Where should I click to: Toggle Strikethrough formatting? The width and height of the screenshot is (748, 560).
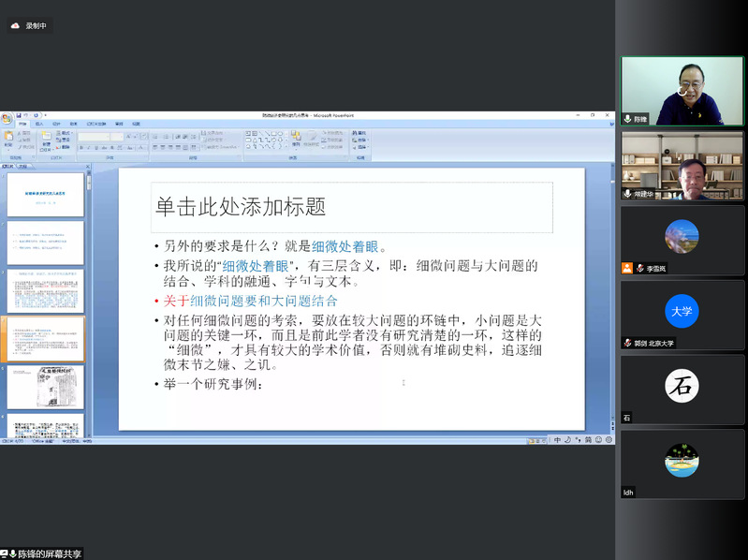[x=104, y=147]
